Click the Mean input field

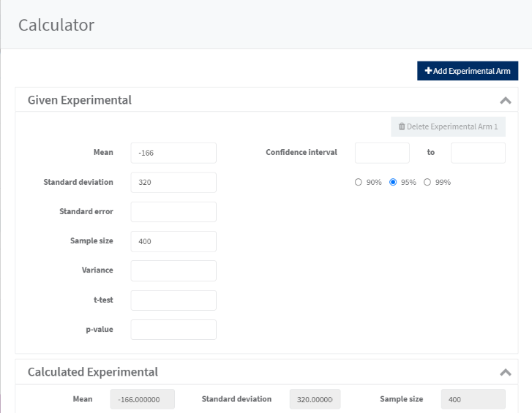coord(173,153)
